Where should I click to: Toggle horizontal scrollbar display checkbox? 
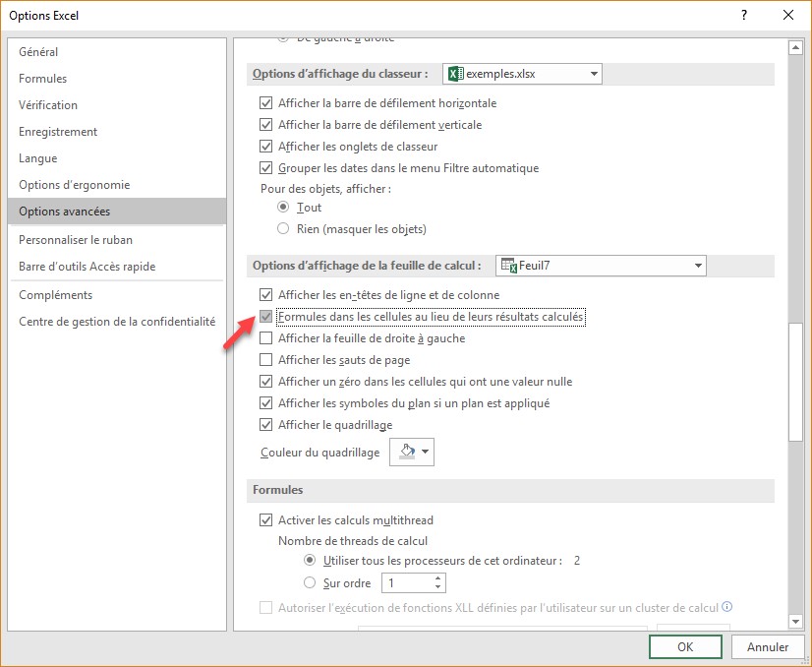[x=265, y=103]
